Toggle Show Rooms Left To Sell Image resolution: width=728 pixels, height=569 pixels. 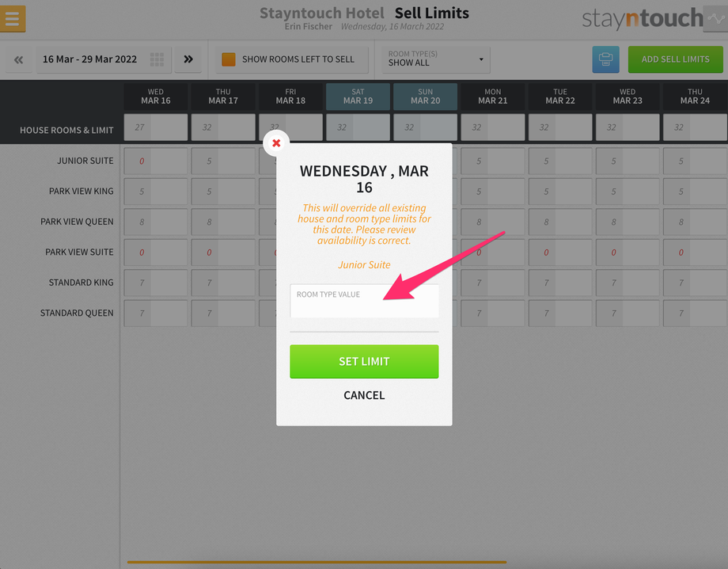[x=292, y=59]
